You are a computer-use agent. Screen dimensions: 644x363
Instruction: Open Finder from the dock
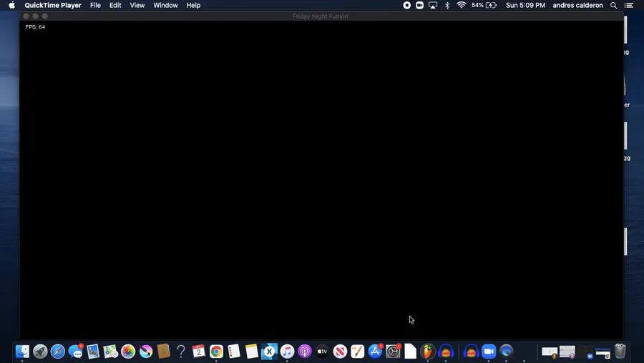(22, 352)
